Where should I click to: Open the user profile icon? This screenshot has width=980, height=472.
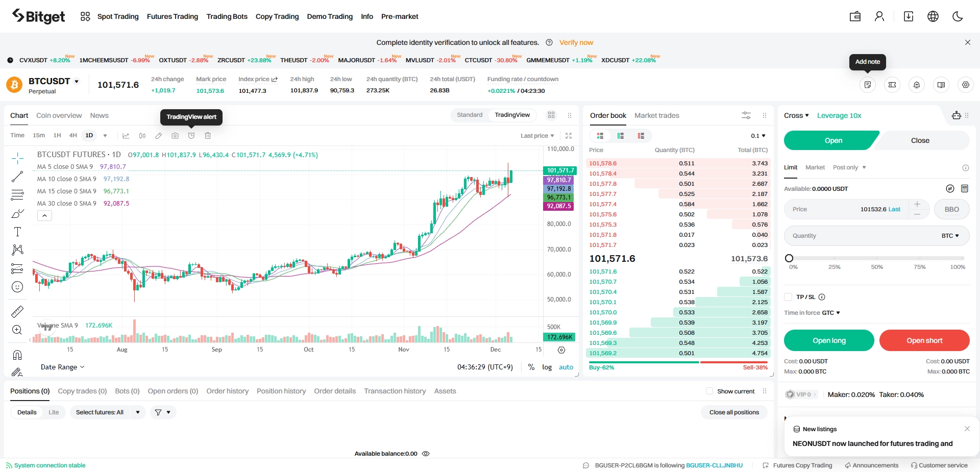point(879,16)
